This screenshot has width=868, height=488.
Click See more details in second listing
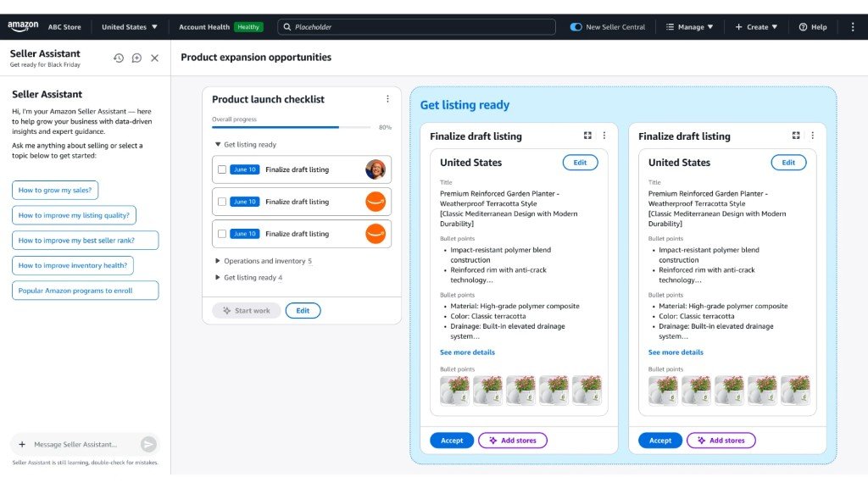[676, 352]
